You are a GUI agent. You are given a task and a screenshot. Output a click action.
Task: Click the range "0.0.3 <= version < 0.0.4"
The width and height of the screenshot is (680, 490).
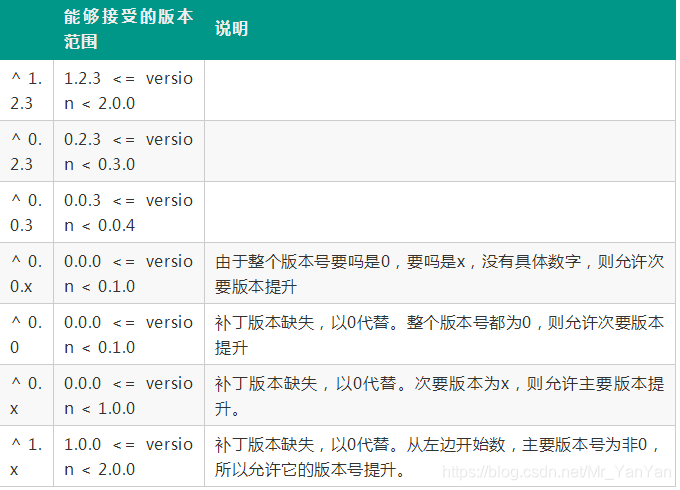128,212
